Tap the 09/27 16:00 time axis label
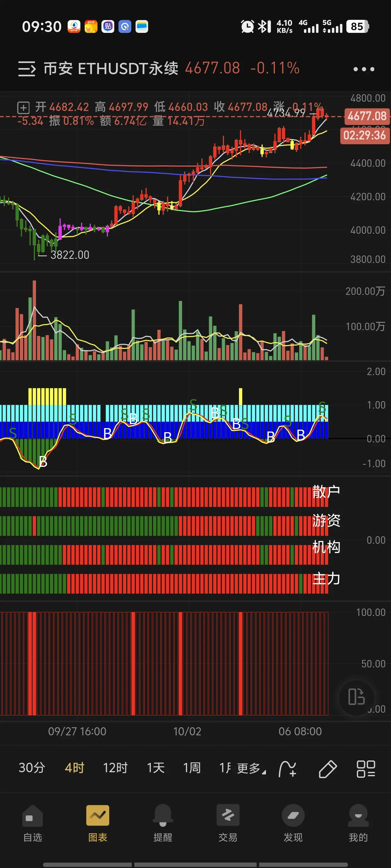 point(77,731)
